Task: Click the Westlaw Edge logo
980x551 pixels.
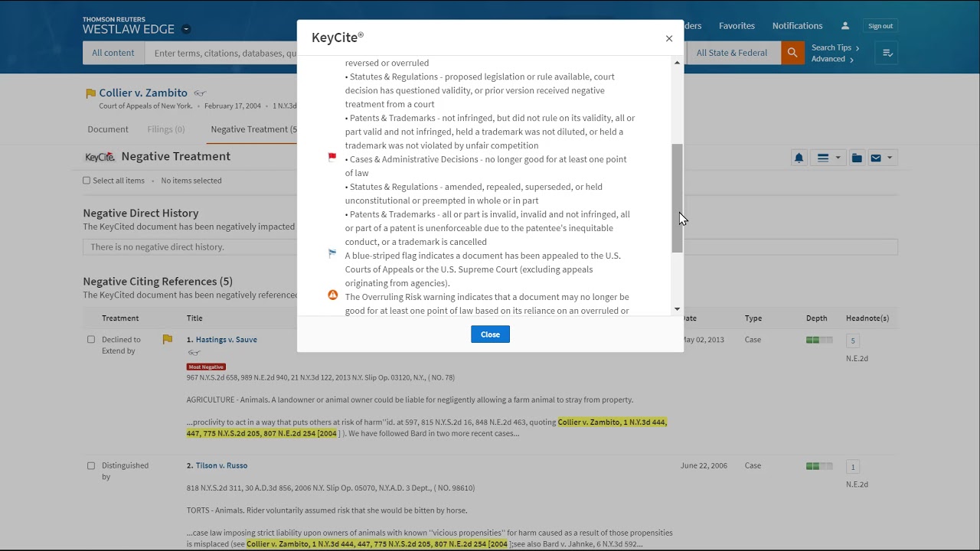Action: point(129,25)
